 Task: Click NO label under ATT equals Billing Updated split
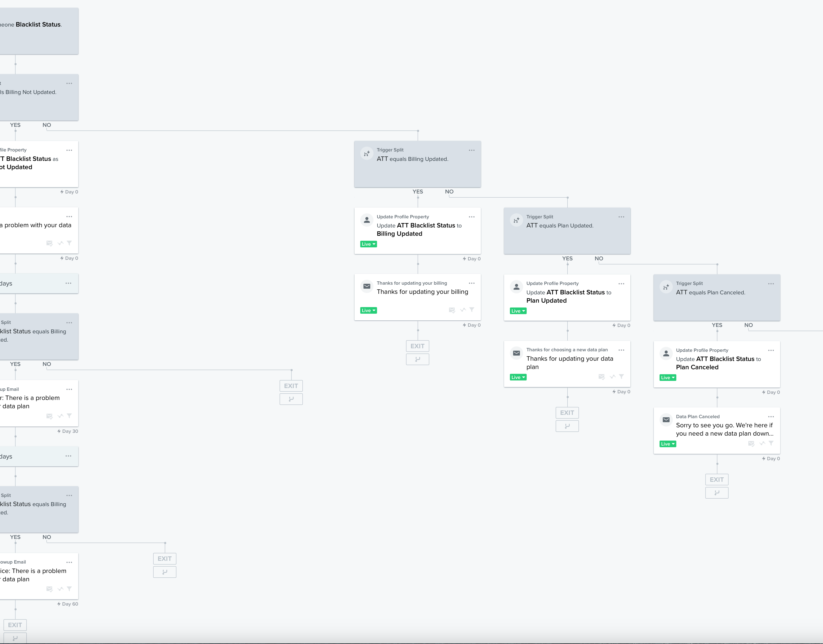click(x=449, y=192)
